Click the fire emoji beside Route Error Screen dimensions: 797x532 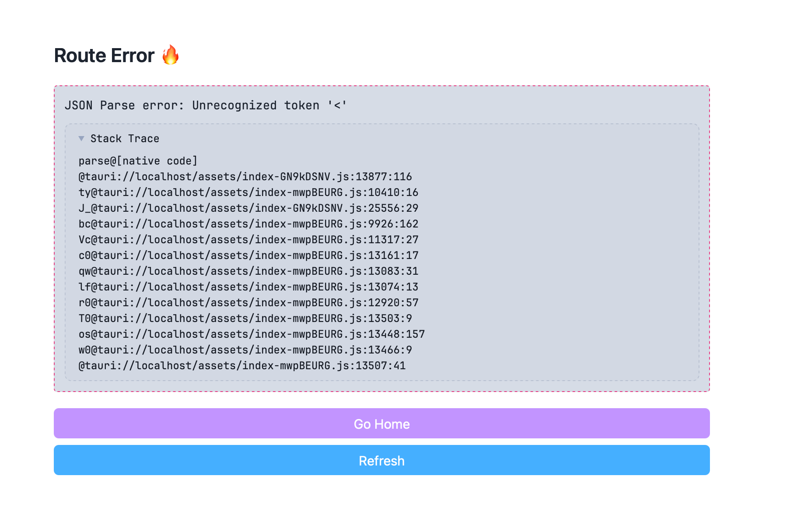point(171,55)
